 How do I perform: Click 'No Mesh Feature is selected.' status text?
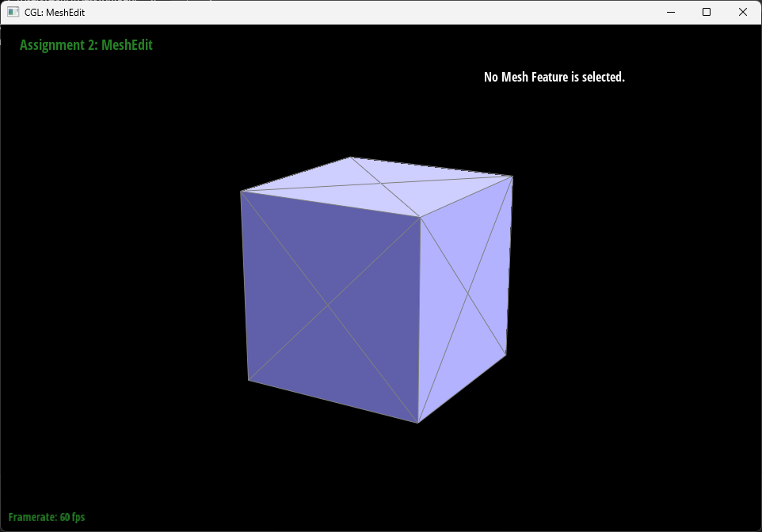pos(554,77)
